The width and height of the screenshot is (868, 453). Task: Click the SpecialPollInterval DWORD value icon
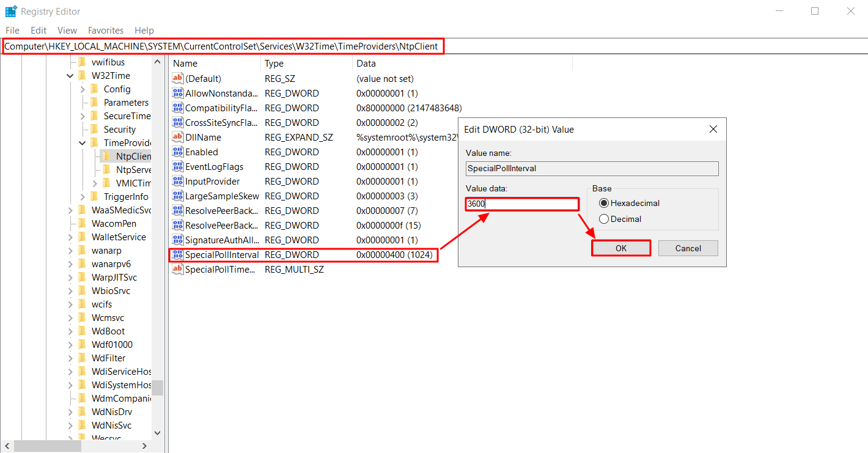click(x=178, y=254)
